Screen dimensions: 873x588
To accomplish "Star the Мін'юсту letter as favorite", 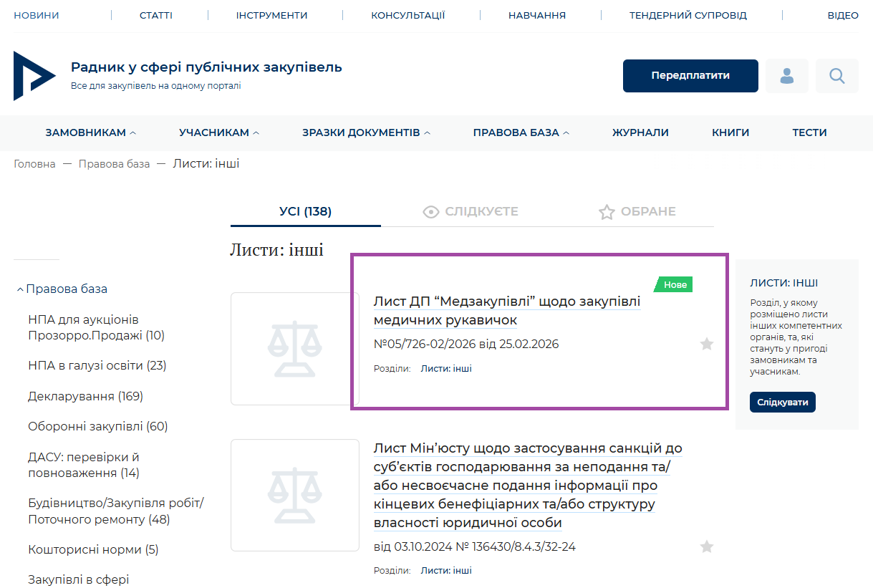I will pos(706,547).
